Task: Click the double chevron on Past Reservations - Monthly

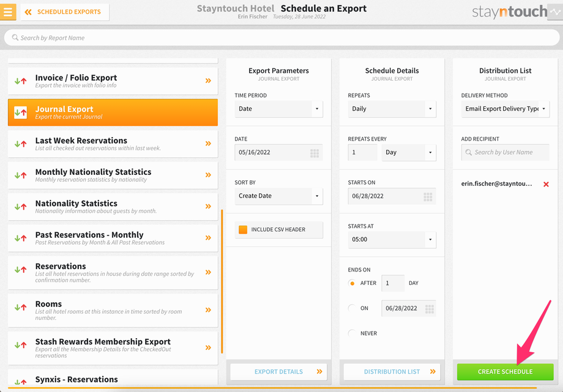Action: tap(208, 238)
